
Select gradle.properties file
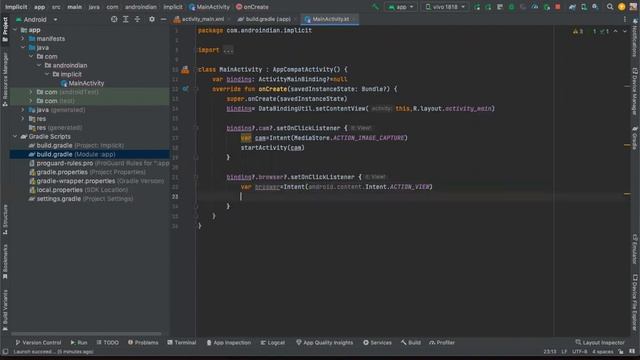pos(87,172)
